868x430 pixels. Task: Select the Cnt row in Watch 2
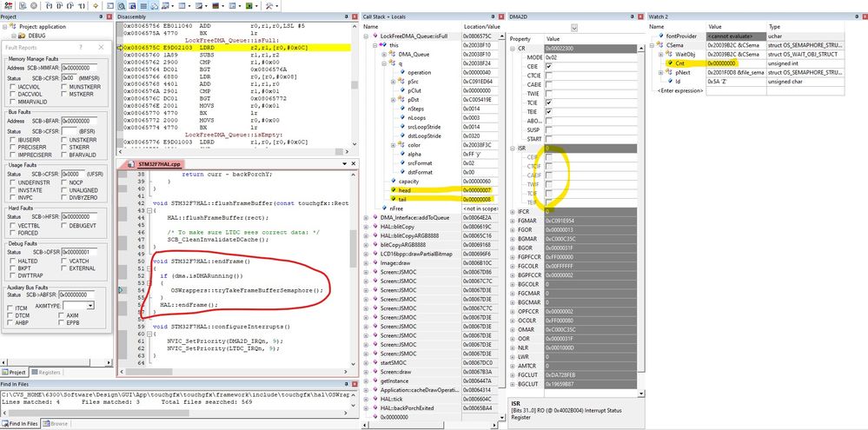pyautogui.click(x=746, y=63)
